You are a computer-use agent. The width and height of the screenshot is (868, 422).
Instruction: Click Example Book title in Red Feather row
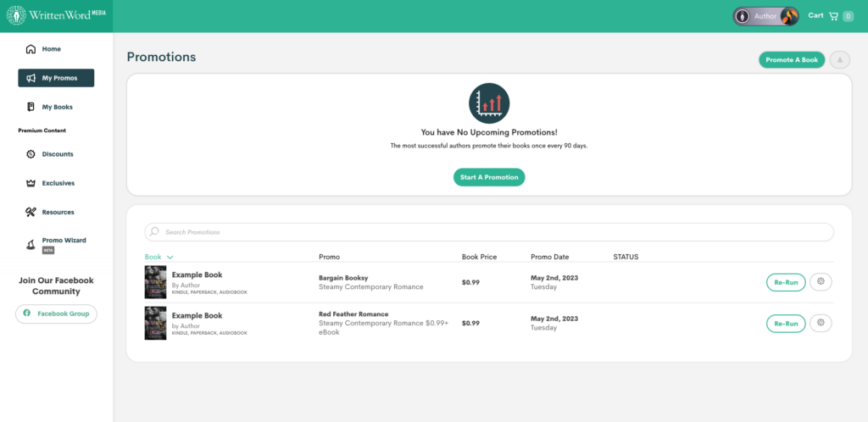pos(197,315)
